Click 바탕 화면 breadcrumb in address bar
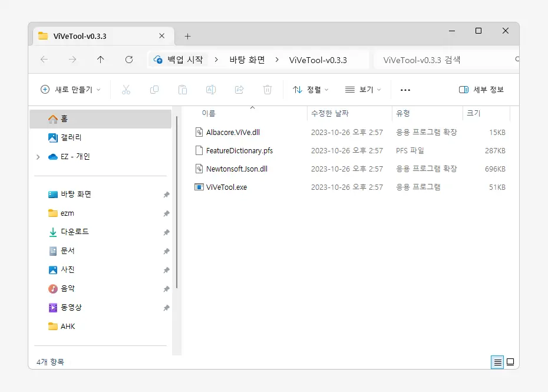 click(247, 60)
